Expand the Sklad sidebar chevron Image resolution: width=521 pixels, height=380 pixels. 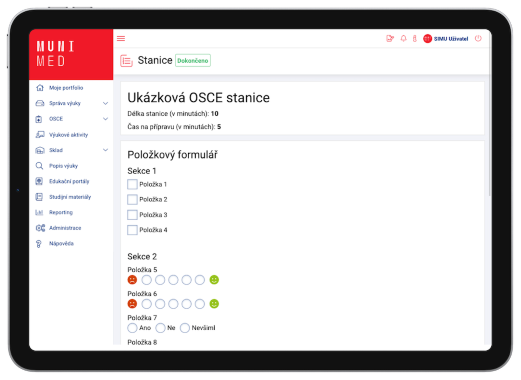coord(105,150)
